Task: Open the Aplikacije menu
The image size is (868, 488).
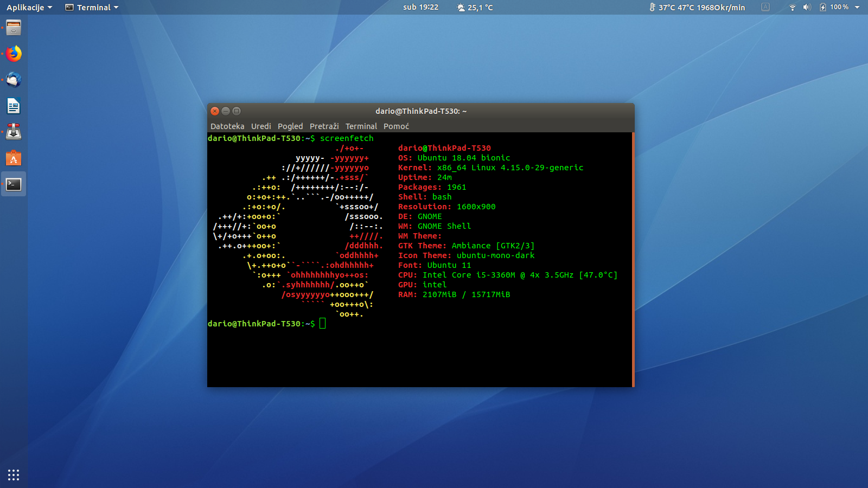Action: (29, 8)
